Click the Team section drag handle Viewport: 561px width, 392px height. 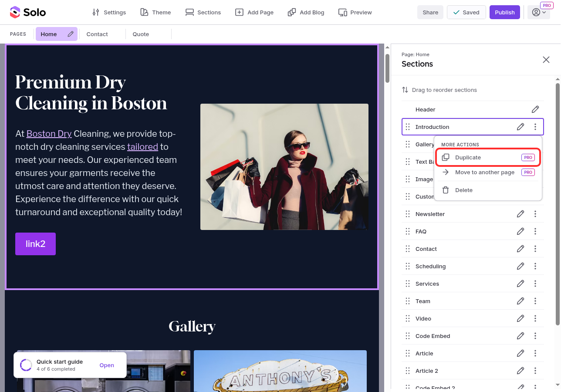408,301
